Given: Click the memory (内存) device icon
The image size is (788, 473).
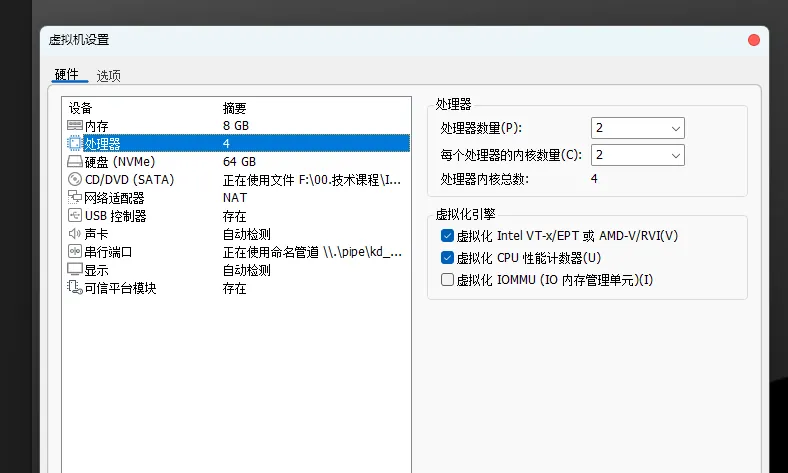Looking at the screenshot, I should pyautogui.click(x=75, y=125).
